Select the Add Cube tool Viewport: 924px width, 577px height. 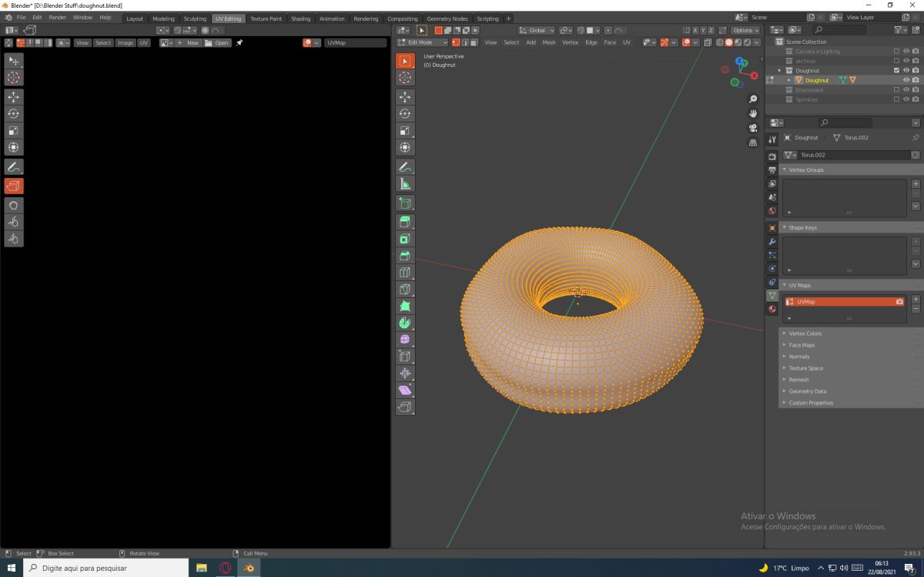405,203
